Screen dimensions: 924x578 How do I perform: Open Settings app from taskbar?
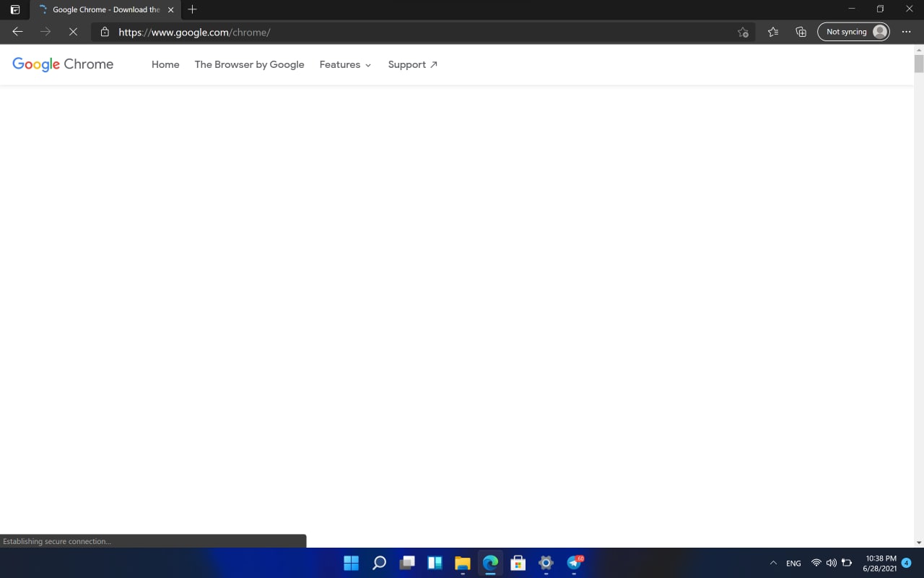coord(546,563)
